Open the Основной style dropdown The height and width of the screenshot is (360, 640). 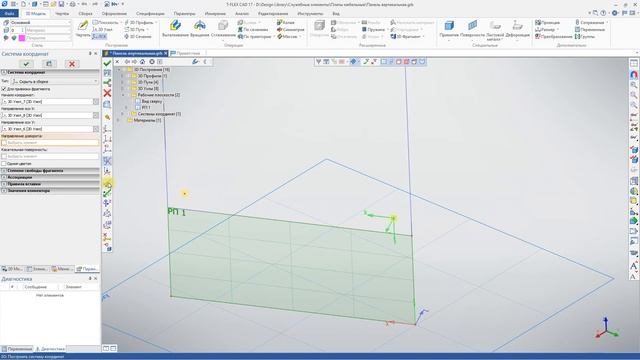point(40,22)
